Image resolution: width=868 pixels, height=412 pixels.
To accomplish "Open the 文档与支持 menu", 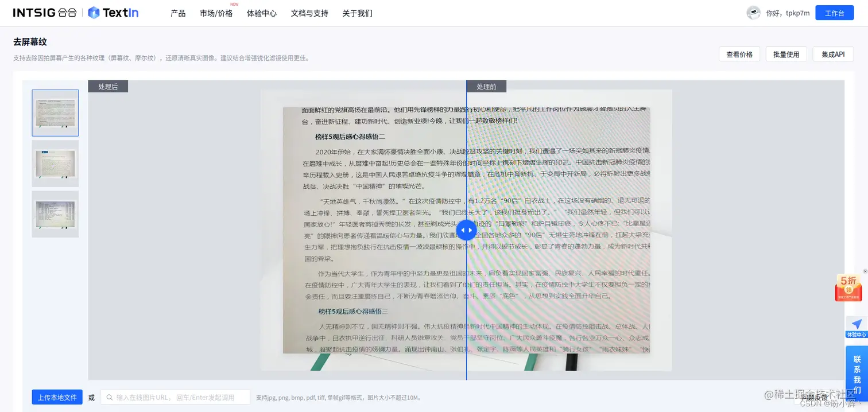I will click(x=309, y=13).
